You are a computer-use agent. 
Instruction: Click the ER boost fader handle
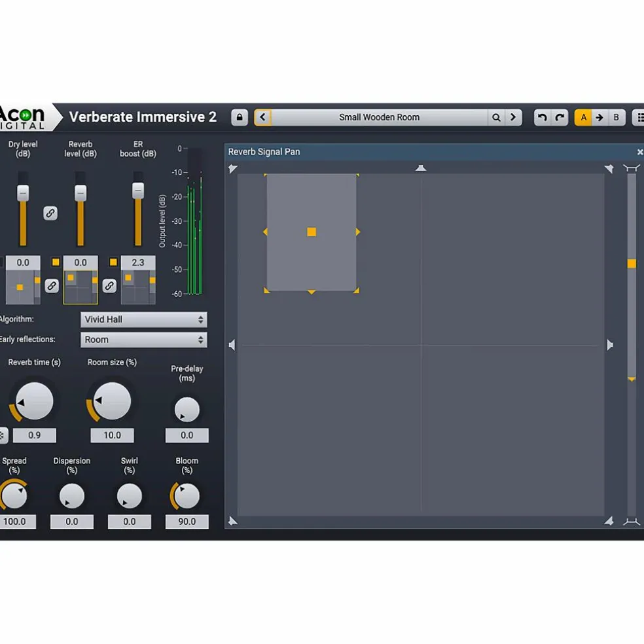[138, 190]
